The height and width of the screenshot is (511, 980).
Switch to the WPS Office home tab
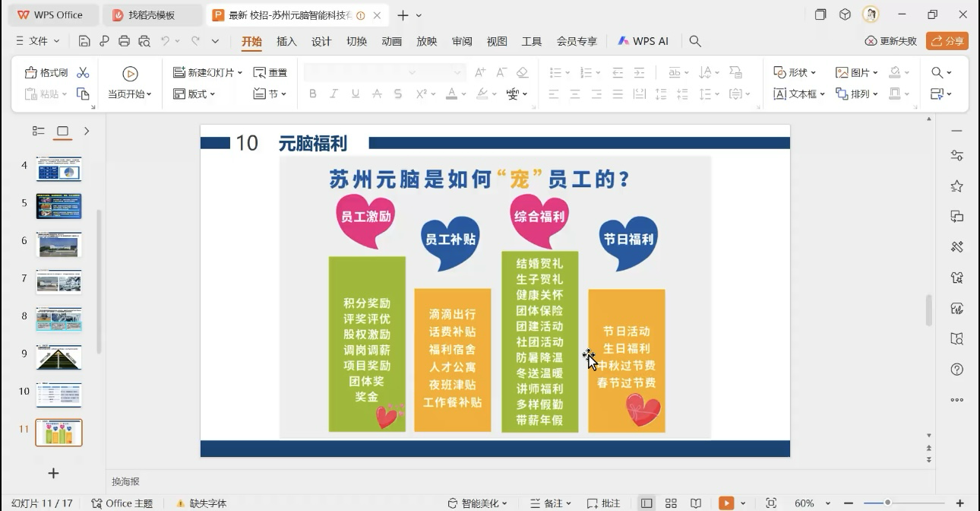click(x=50, y=15)
